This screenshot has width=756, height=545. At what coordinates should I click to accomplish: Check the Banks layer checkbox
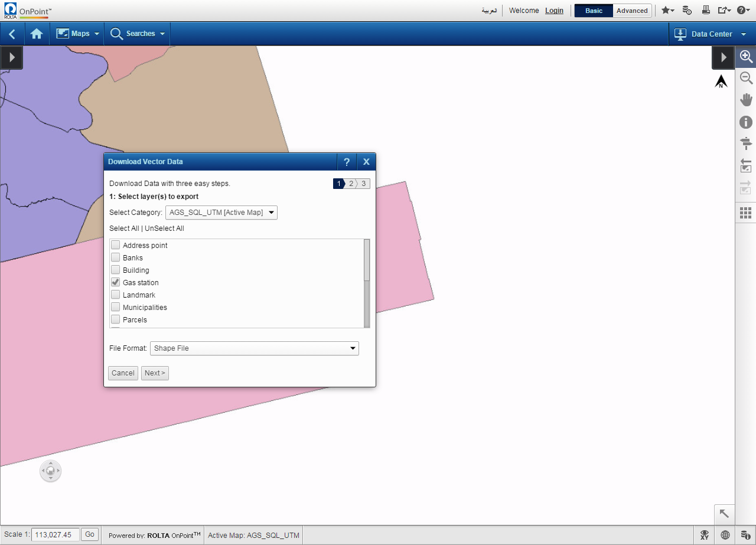(x=116, y=258)
